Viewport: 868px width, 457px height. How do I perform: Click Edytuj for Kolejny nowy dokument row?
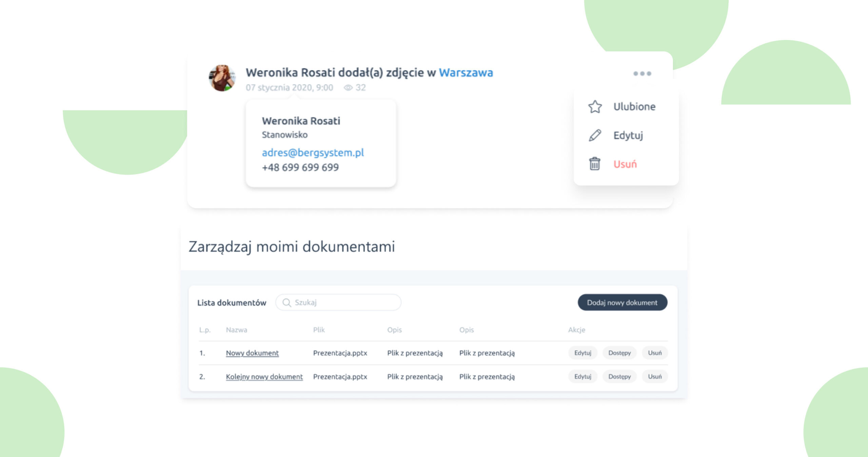point(583,377)
